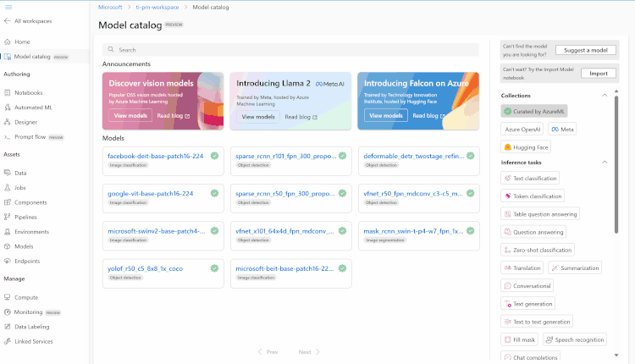The image size is (635, 364).
Task: Click the Compute icon under Manage
Action: click(x=8, y=297)
